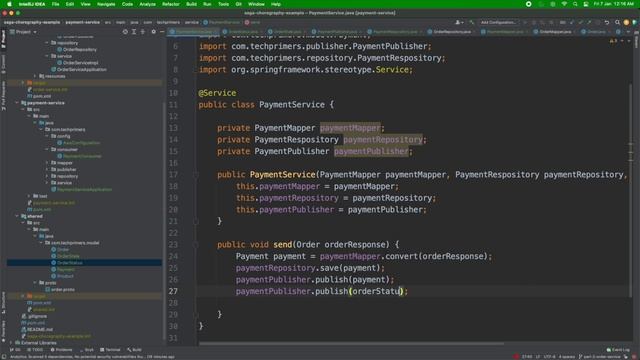
Task: Open the Git tool window button
Action: click(x=15, y=350)
